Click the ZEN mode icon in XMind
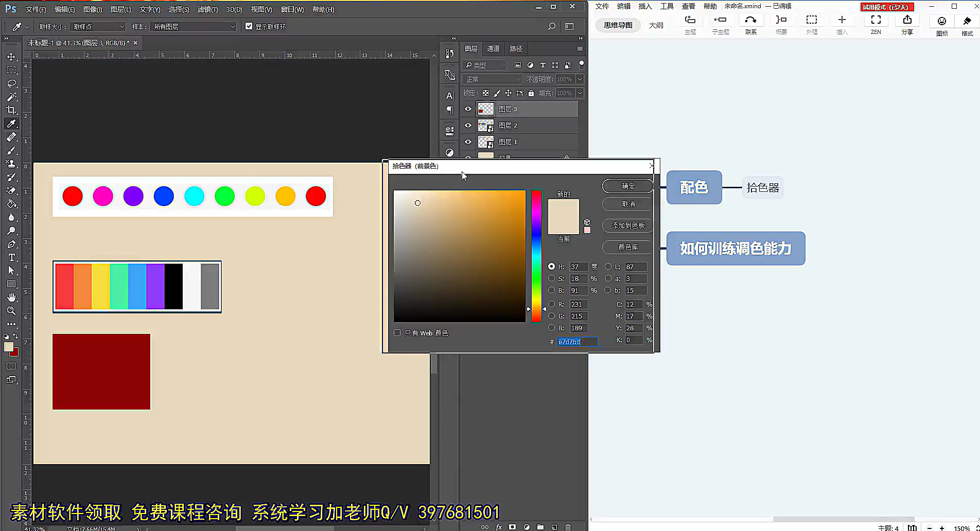This screenshot has height=531, width=980. pyautogui.click(x=876, y=24)
